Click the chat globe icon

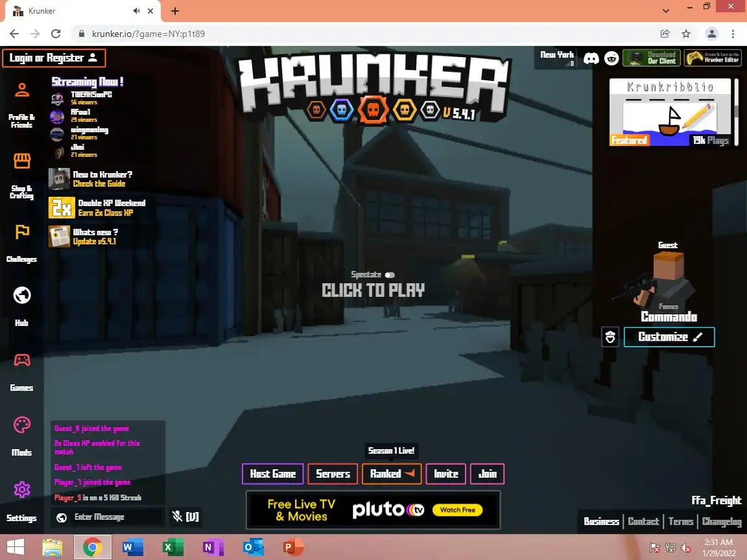62,518
